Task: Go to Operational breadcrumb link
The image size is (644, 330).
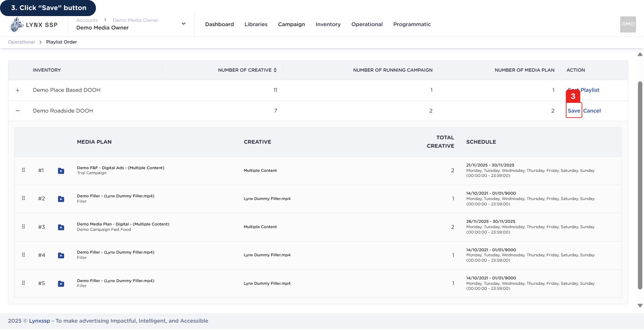Action: (21, 42)
